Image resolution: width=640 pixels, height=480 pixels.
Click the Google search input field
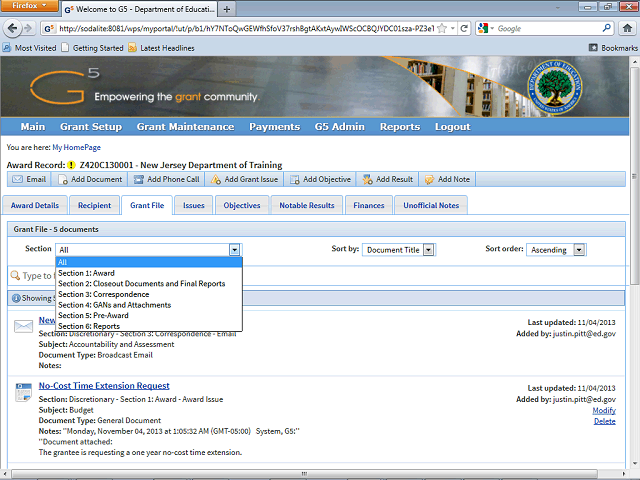(x=548, y=29)
